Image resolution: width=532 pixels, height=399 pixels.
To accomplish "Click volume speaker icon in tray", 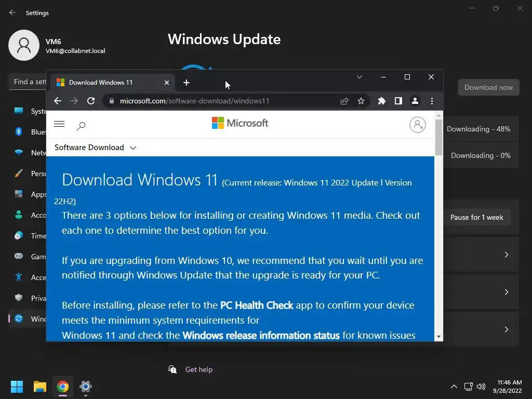I will click(481, 387).
